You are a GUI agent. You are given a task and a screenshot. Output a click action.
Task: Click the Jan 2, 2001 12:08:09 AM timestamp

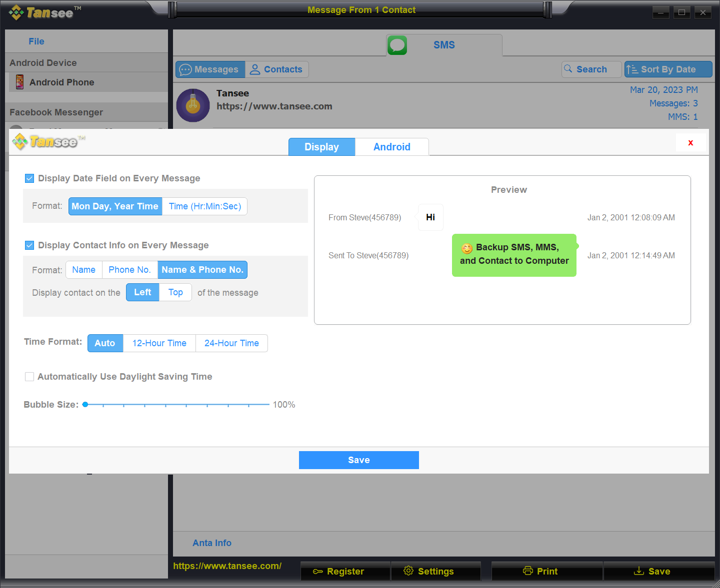coord(631,218)
